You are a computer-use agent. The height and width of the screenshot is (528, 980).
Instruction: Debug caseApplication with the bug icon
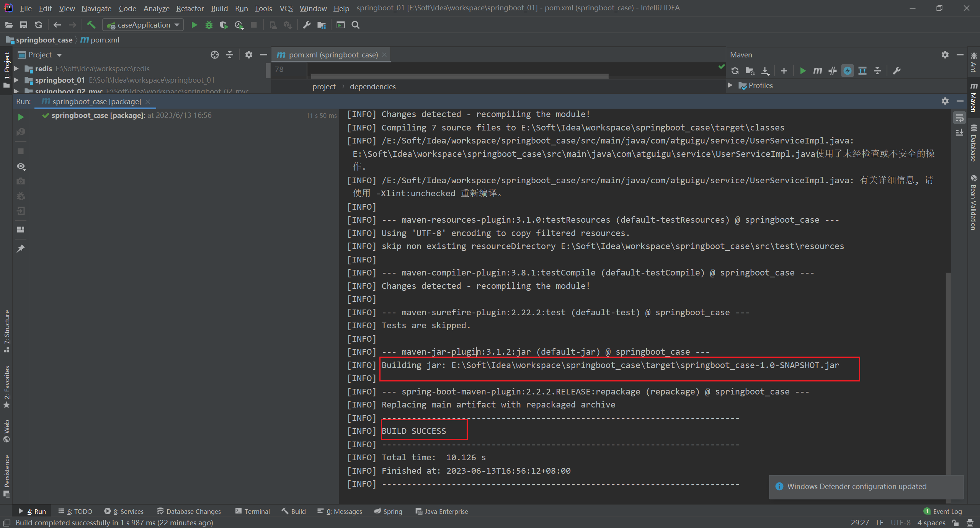tap(209, 25)
